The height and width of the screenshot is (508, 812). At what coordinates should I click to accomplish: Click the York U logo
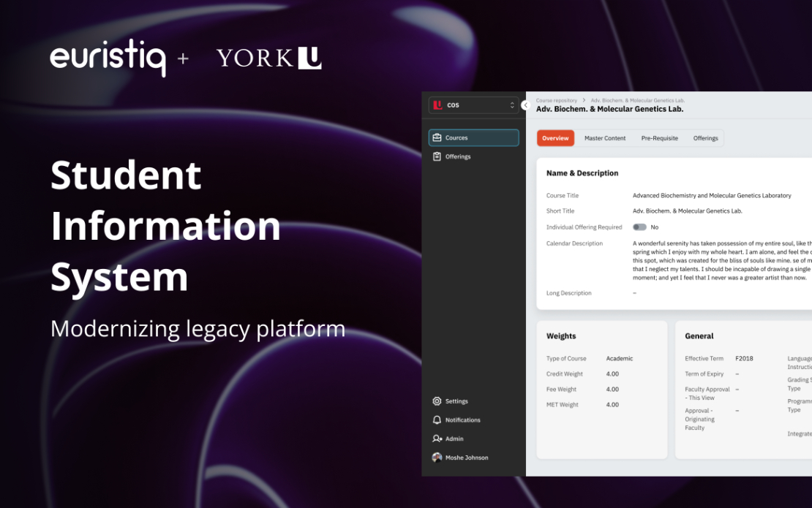[268, 57]
